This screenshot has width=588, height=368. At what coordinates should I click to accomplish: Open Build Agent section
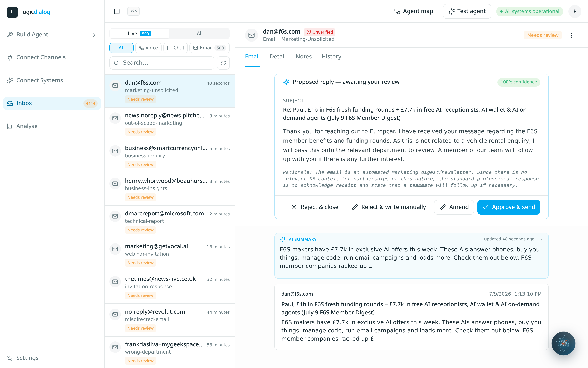click(52, 35)
